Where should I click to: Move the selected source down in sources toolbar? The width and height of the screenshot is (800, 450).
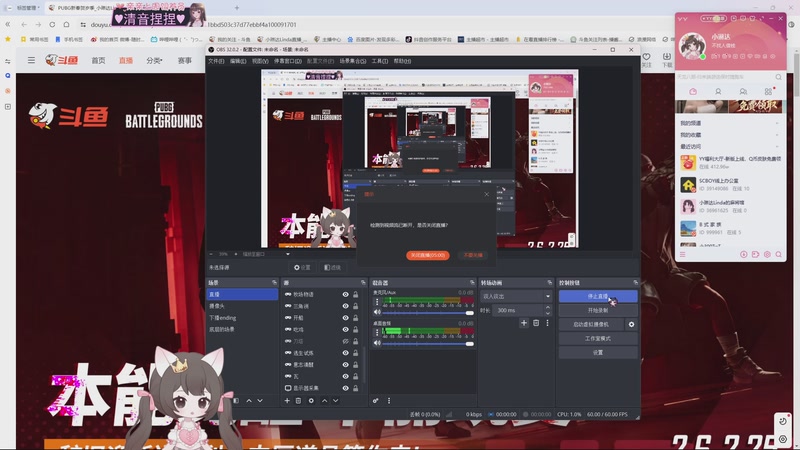[335, 401]
